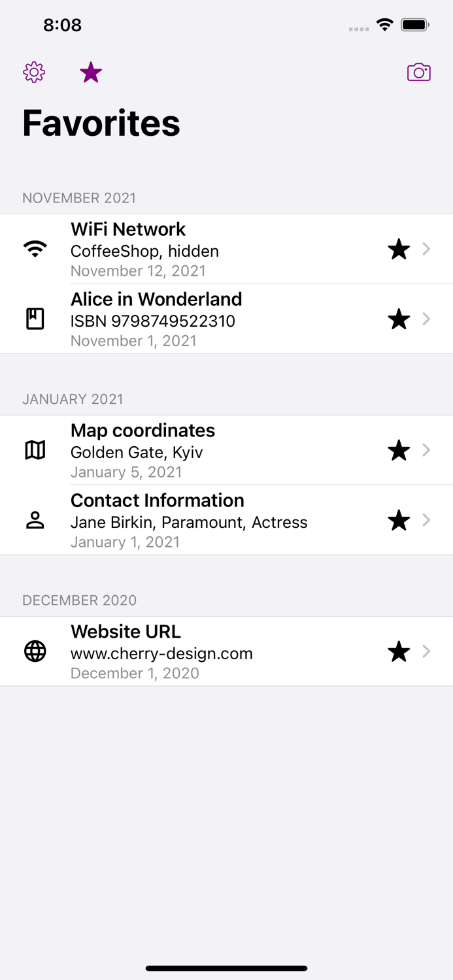The width and height of the screenshot is (453, 980).
Task: Expand details of Contact Information via chevron
Action: coord(426,521)
